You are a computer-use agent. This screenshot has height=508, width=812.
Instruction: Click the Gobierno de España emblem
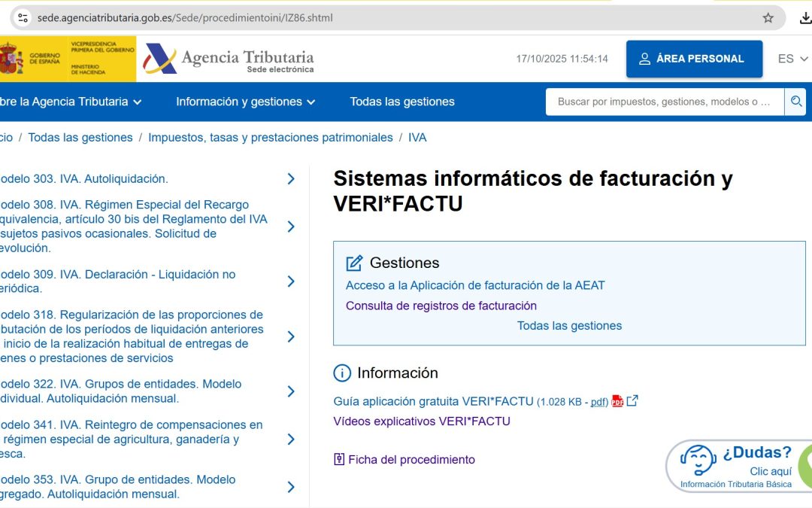[x=12, y=59]
